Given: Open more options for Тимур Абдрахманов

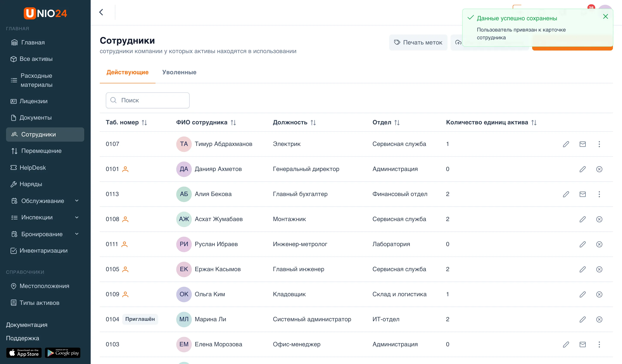Looking at the screenshot, I should click(x=599, y=144).
